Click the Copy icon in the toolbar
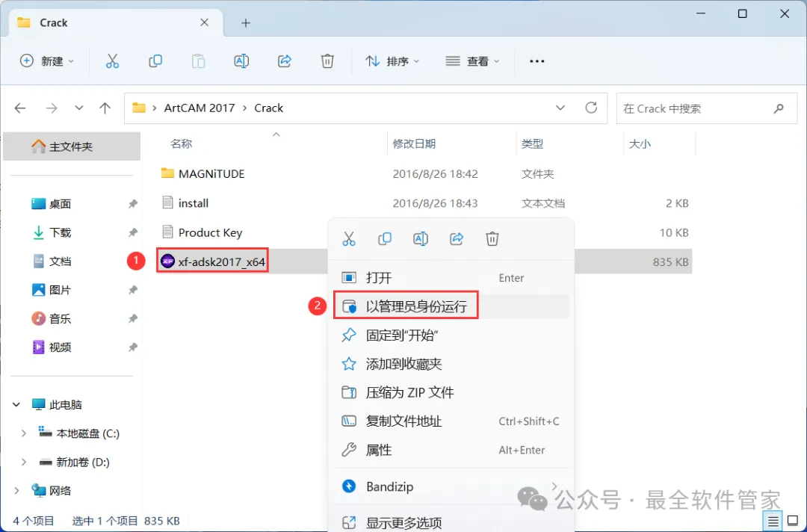Image resolution: width=807 pixels, height=532 pixels. (155, 61)
